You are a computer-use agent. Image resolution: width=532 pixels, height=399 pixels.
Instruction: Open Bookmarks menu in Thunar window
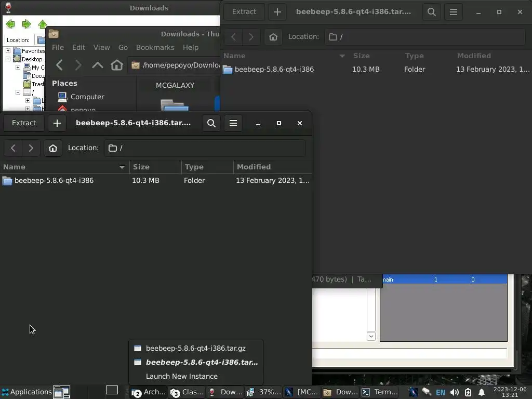155,47
